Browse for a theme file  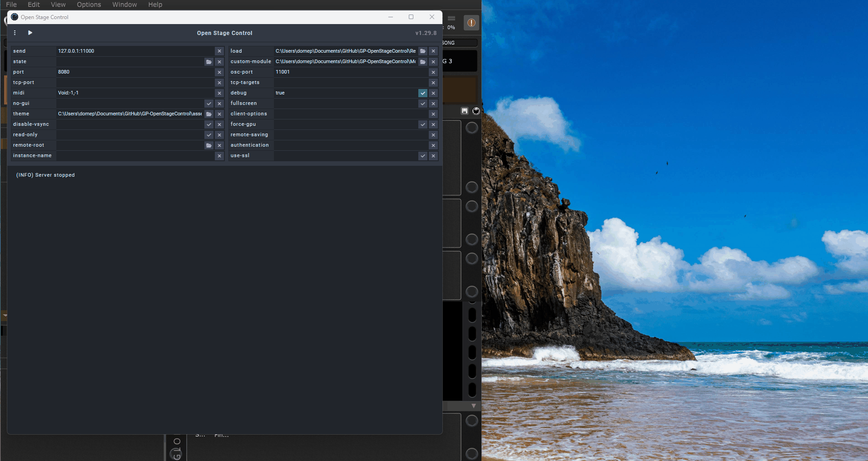tap(209, 114)
